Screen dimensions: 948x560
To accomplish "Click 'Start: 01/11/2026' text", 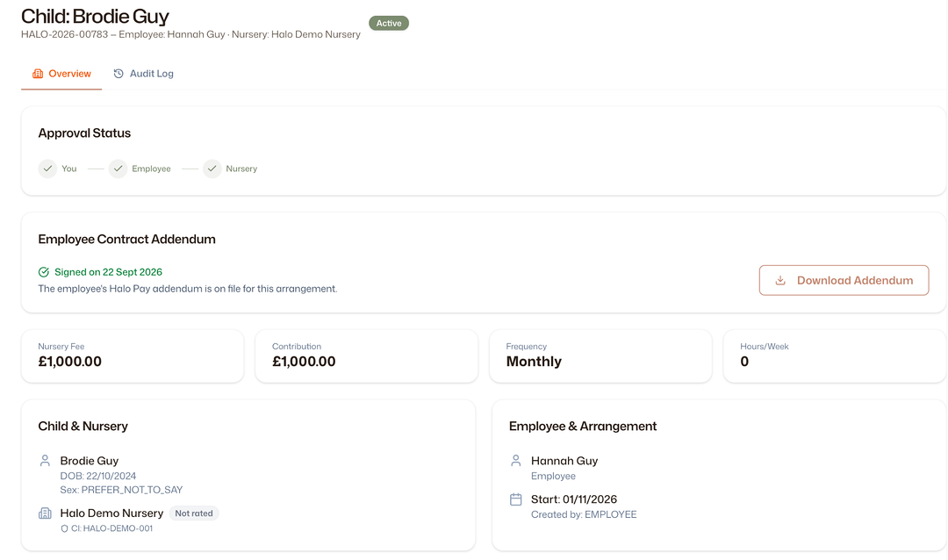I will click(574, 499).
